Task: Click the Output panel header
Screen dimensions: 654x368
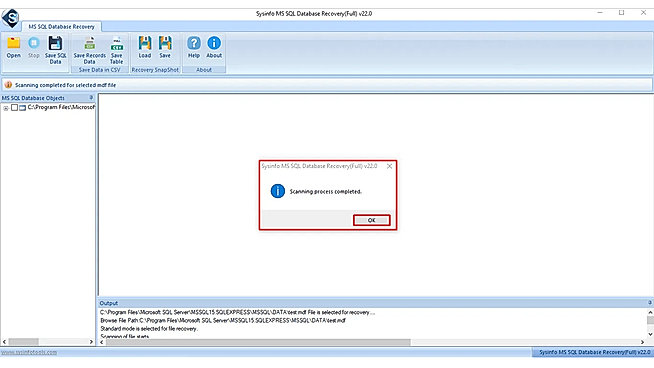Action: click(x=375, y=303)
